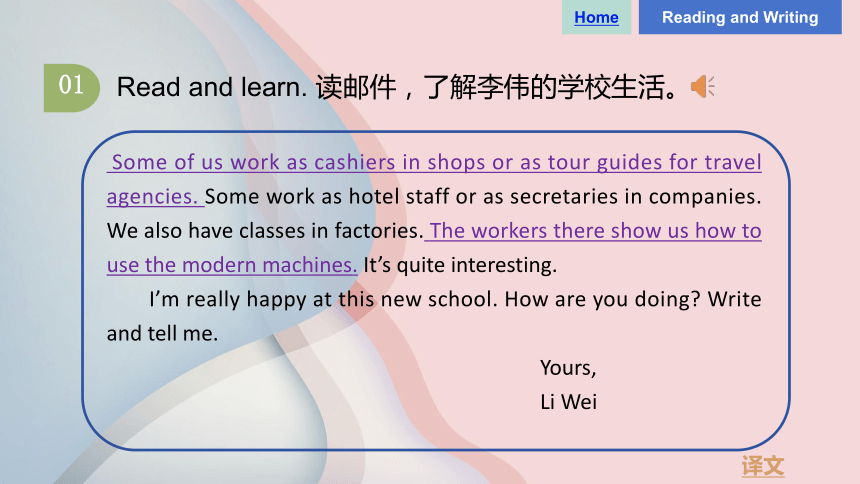
Task: Click the sentence 'I'm really happy at this new school'
Action: click(323, 300)
